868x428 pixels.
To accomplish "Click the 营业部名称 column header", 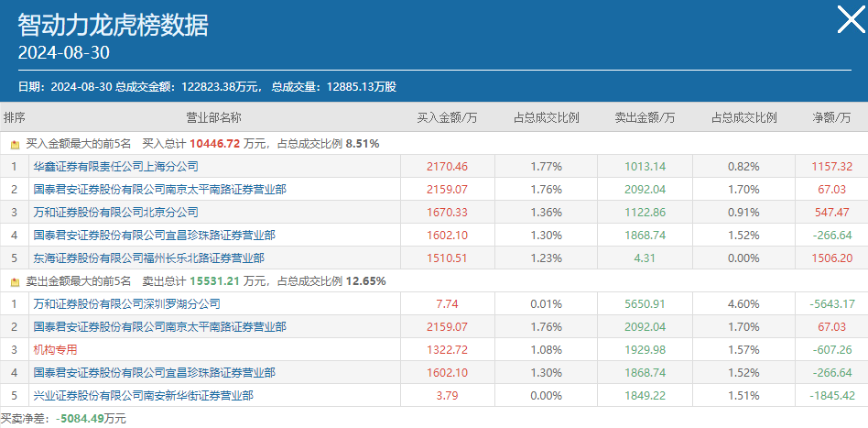I will point(213,117).
